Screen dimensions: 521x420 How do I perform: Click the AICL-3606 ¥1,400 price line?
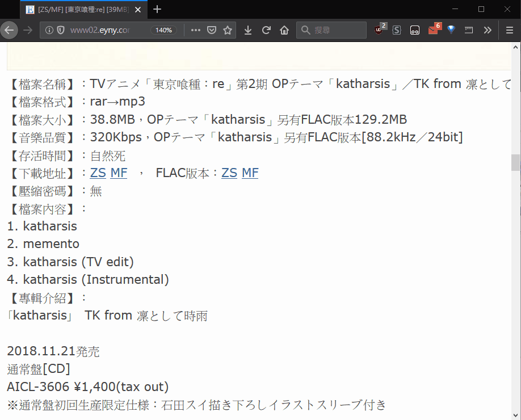[x=88, y=387]
